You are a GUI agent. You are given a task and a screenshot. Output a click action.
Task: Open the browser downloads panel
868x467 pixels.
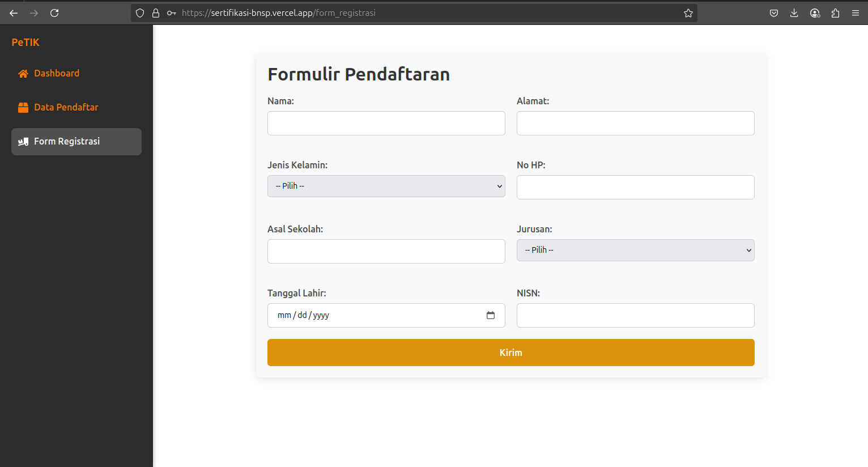794,13
